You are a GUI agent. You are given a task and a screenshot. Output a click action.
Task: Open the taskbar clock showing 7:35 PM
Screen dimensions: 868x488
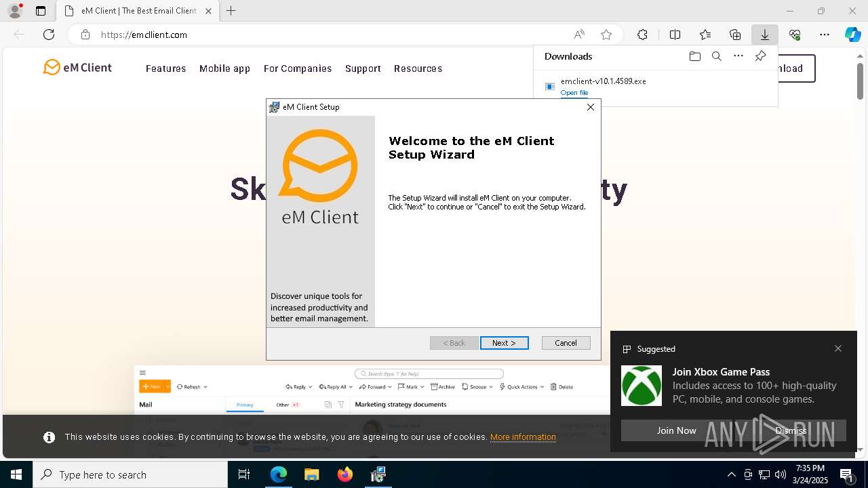(811, 474)
